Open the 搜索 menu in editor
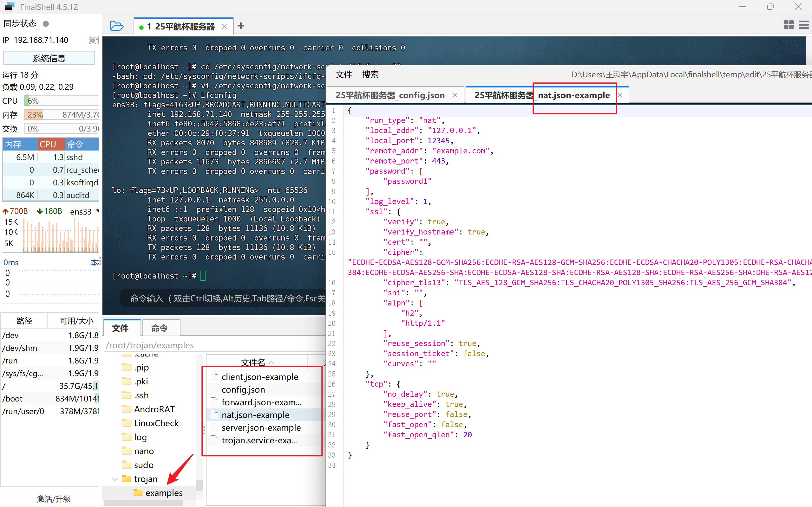The image size is (812, 507). [370, 74]
